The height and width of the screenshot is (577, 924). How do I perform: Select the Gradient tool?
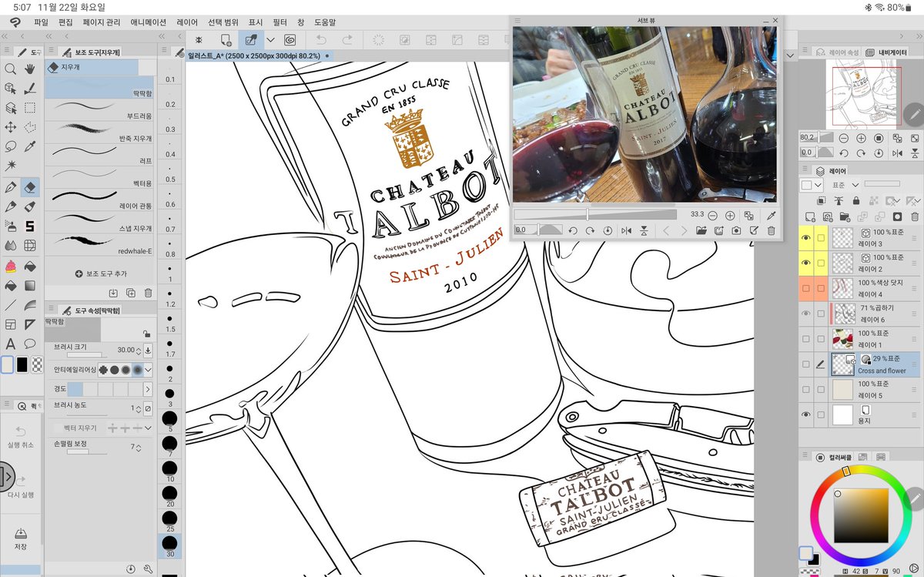[30, 285]
